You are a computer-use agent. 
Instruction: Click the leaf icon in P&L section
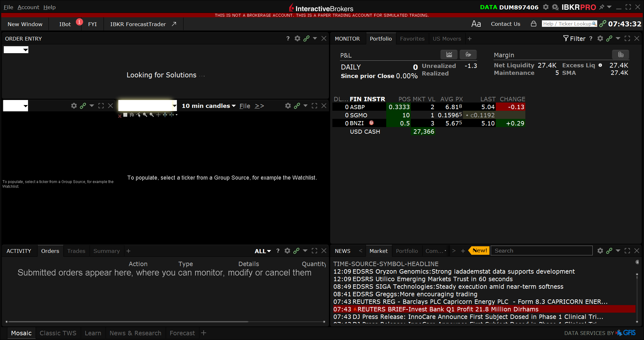468,54
